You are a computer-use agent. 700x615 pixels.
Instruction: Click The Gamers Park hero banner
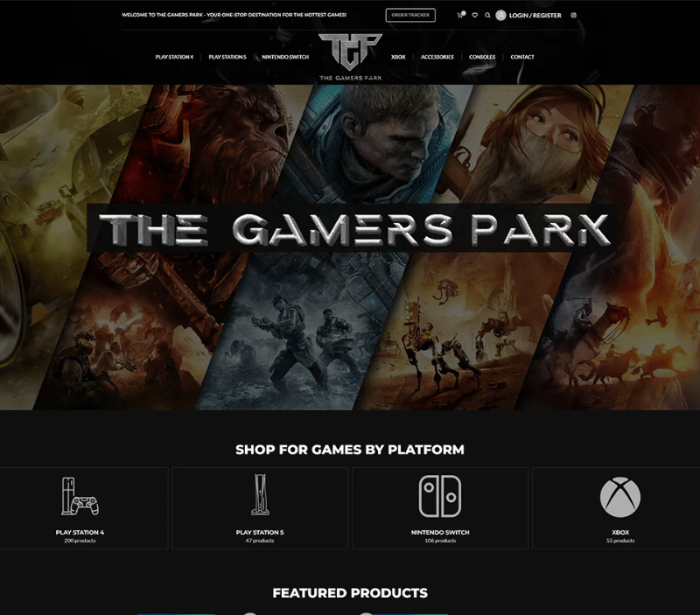350,247
